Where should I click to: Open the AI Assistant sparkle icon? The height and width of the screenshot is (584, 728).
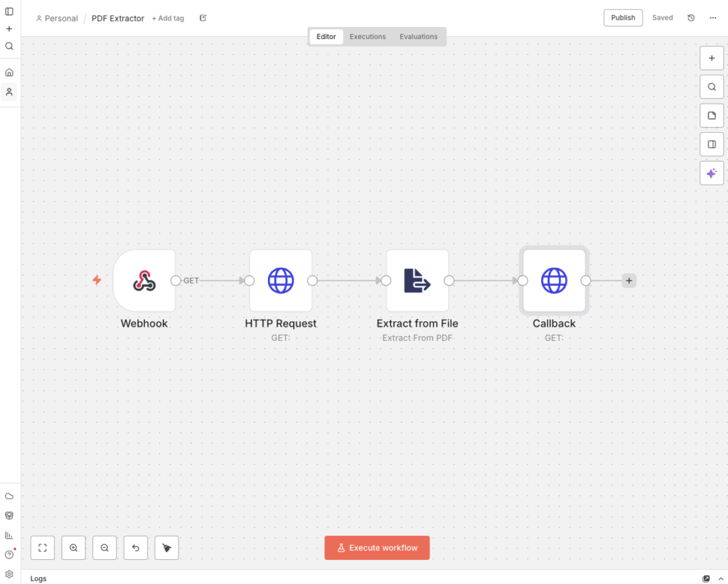pos(712,173)
